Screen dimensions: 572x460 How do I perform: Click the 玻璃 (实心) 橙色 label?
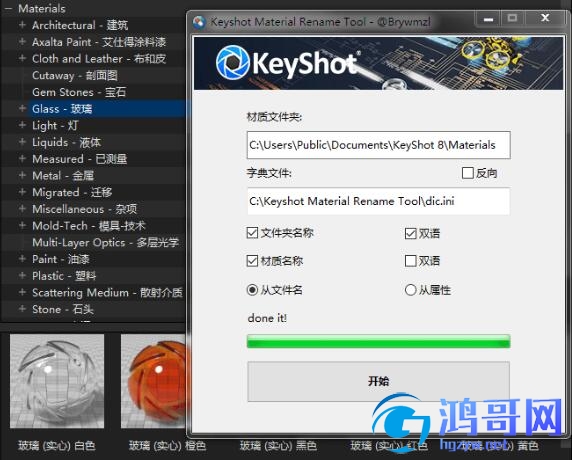coord(167,446)
